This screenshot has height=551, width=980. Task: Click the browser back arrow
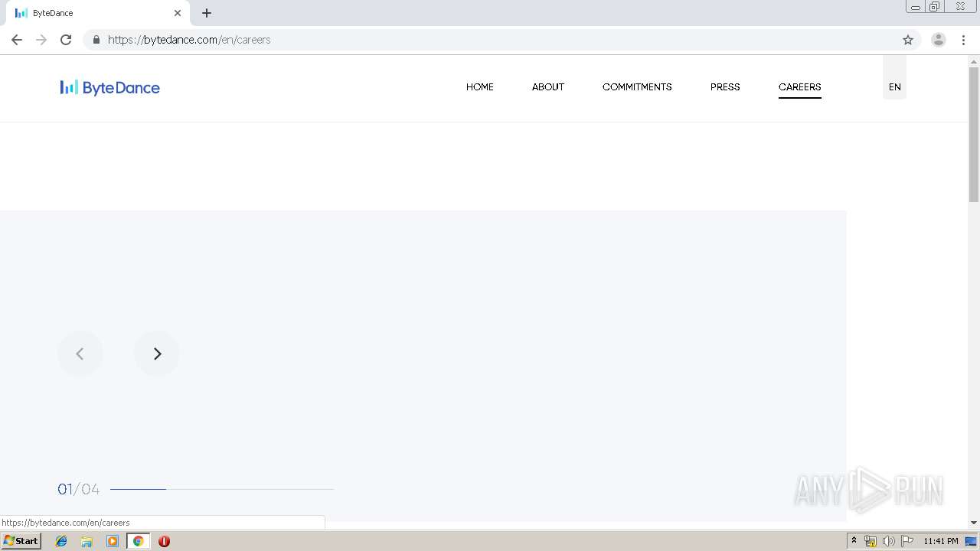point(17,40)
